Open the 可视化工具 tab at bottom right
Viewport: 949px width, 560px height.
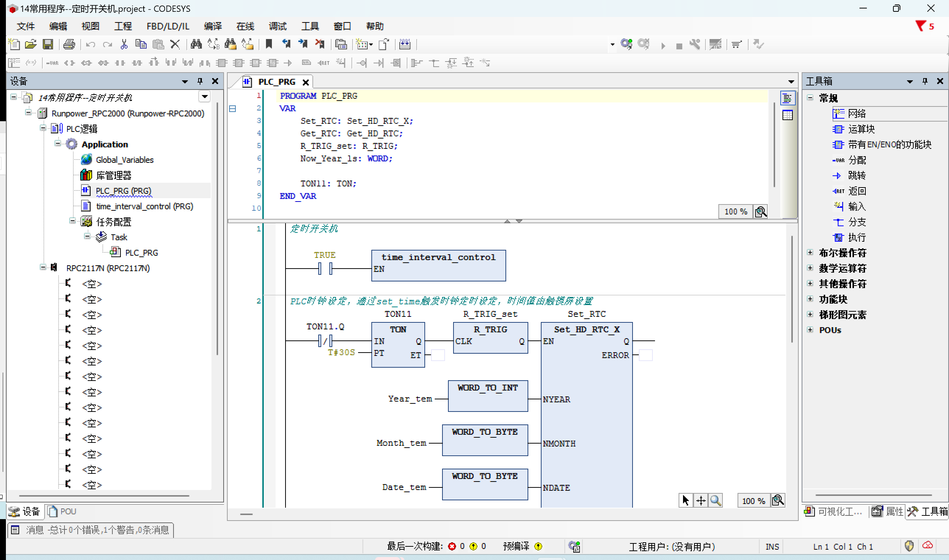[833, 511]
